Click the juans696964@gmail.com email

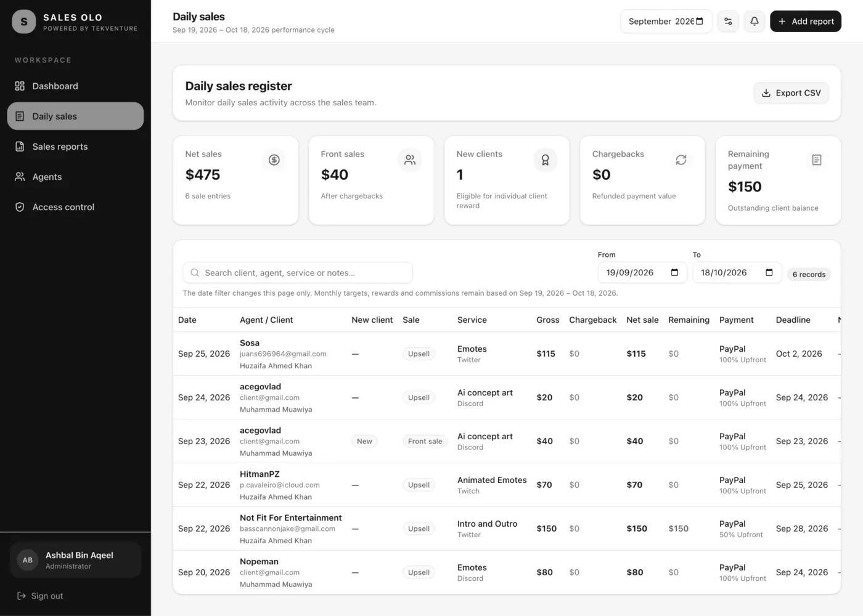(x=283, y=354)
